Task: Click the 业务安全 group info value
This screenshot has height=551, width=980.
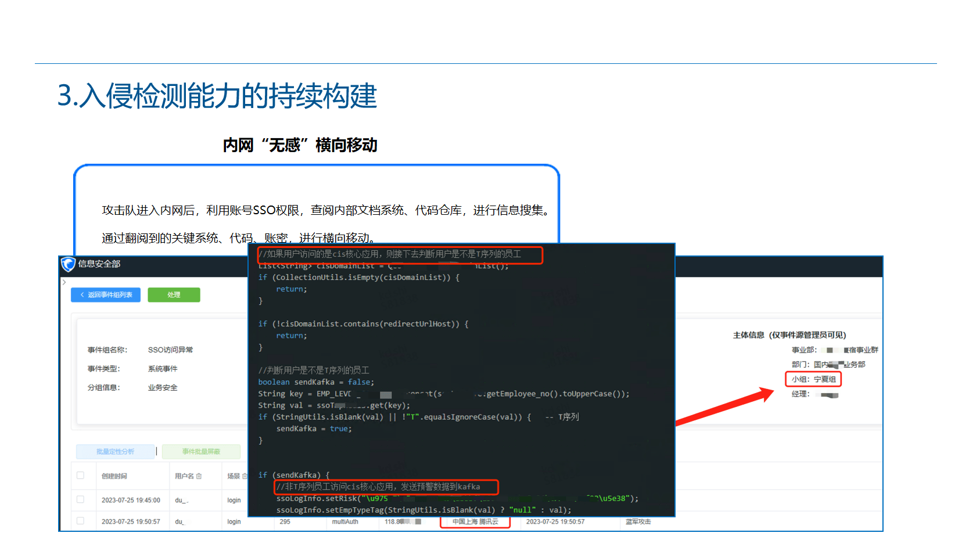Action: click(x=163, y=387)
